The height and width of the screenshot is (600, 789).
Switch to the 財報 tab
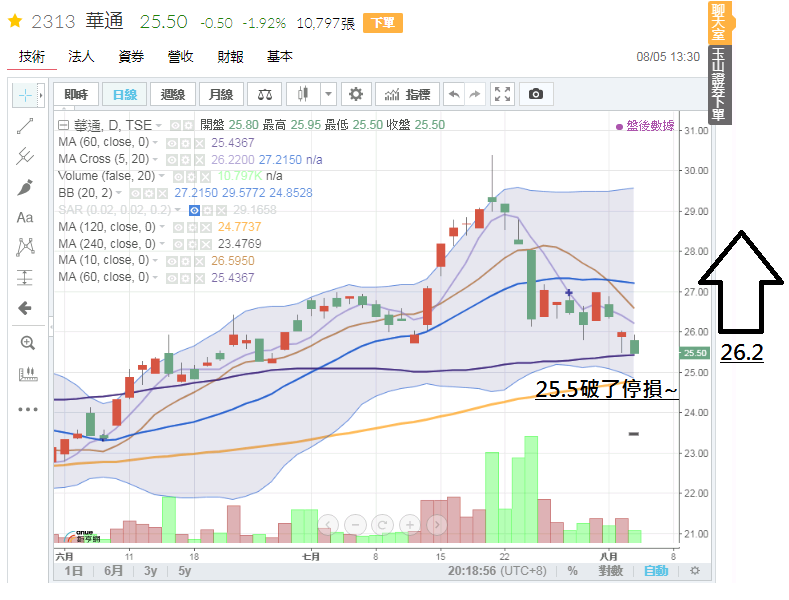click(230, 56)
